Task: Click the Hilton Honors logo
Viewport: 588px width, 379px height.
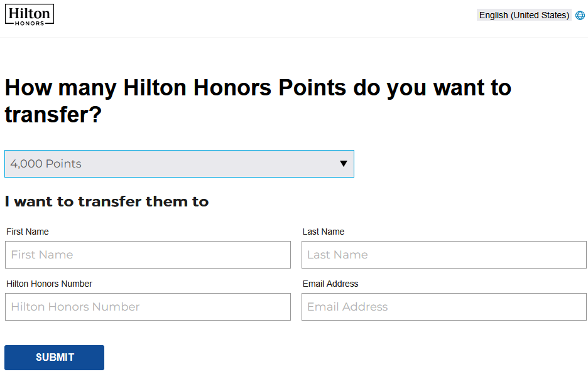Action: tap(29, 12)
